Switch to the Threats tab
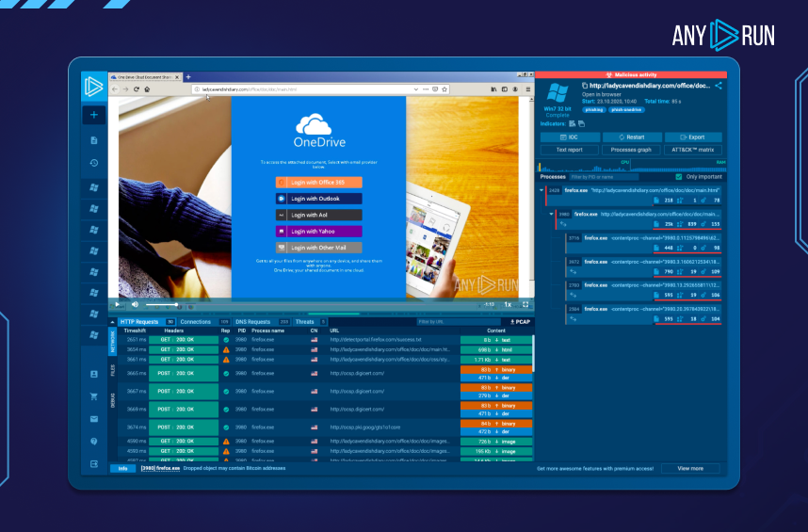 coord(310,322)
